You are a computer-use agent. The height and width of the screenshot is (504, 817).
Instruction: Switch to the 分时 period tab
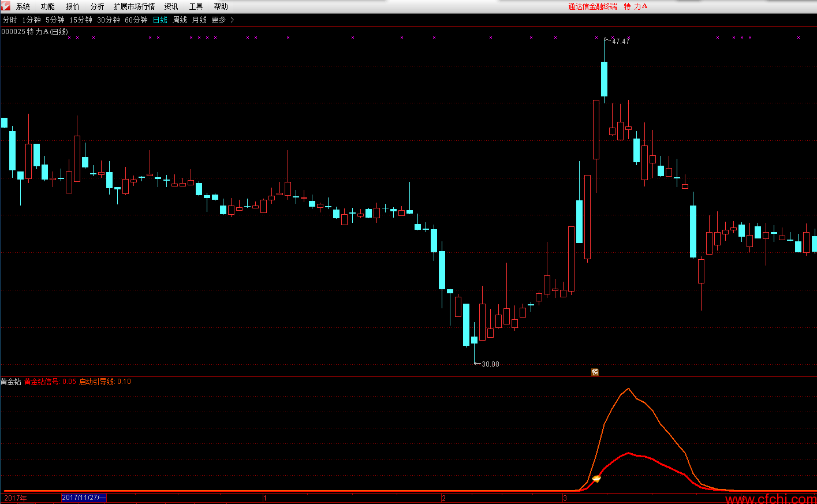(x=10, y=20)
